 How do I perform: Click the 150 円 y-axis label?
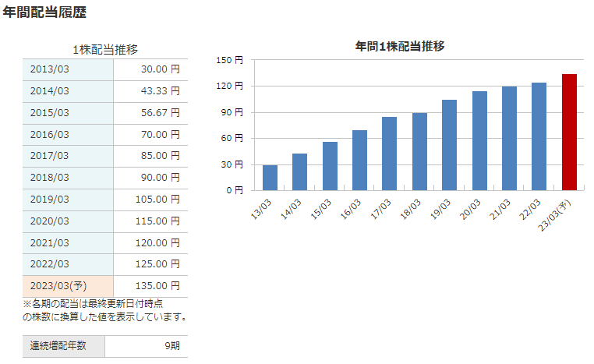[229, 60]
